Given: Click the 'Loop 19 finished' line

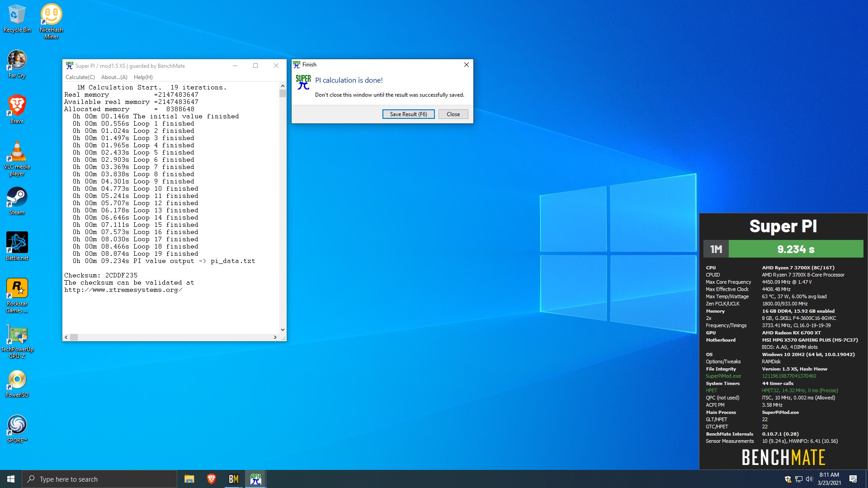Looking at the screenshot, I should [x=136, y=253].
